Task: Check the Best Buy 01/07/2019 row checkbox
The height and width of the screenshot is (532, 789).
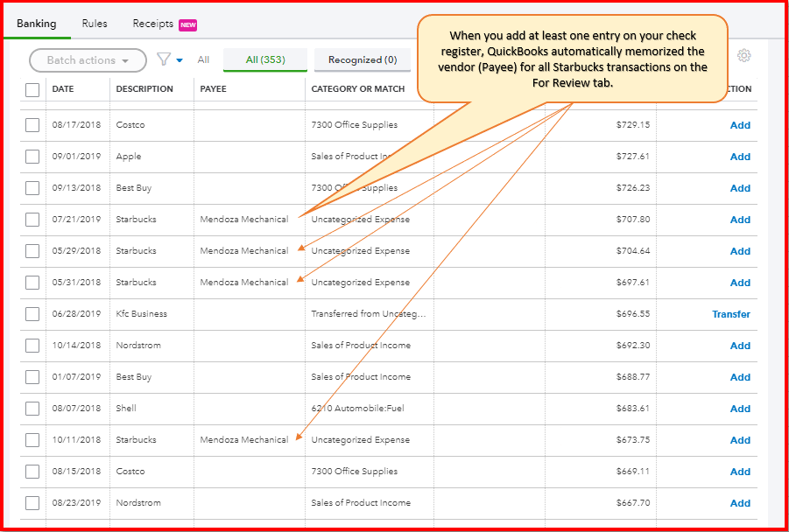Action: [x=32, y=376]
